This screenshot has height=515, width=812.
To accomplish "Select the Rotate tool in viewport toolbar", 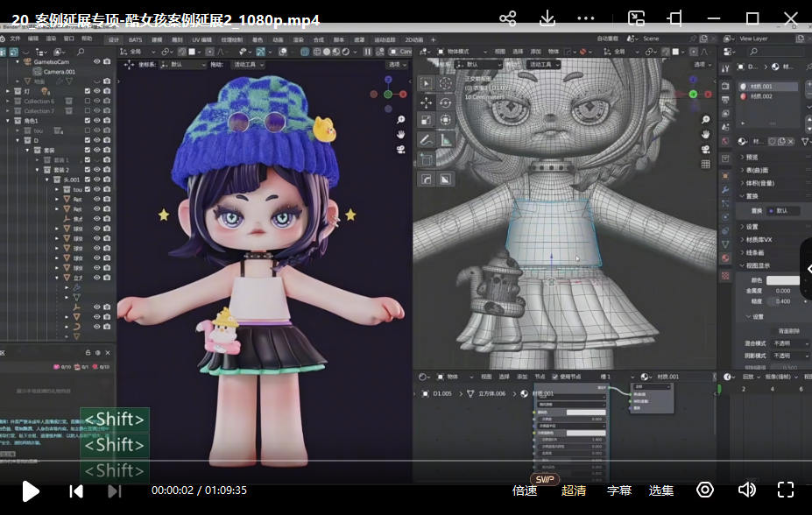I will 445,102.
